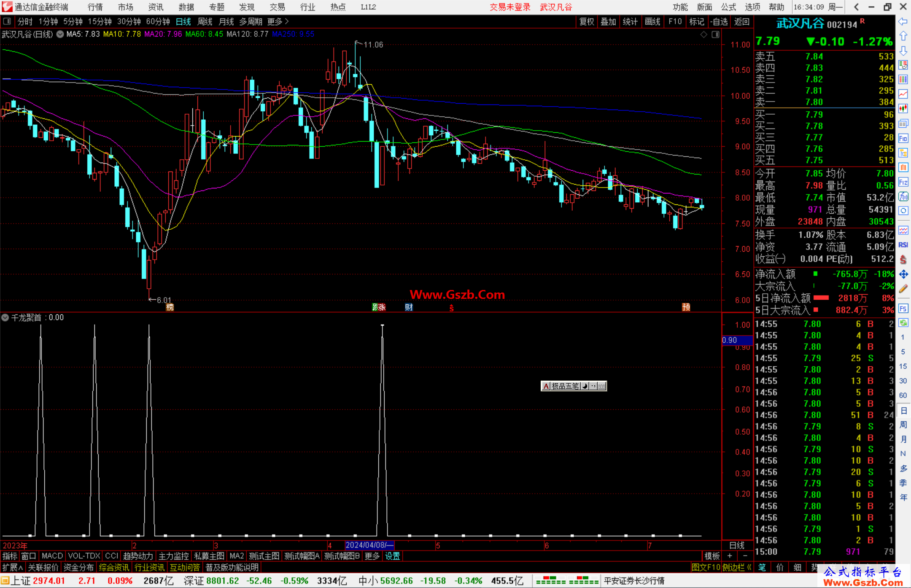Open the f(x) formula manager icon
911x588 pixels.
coord(903,196)
